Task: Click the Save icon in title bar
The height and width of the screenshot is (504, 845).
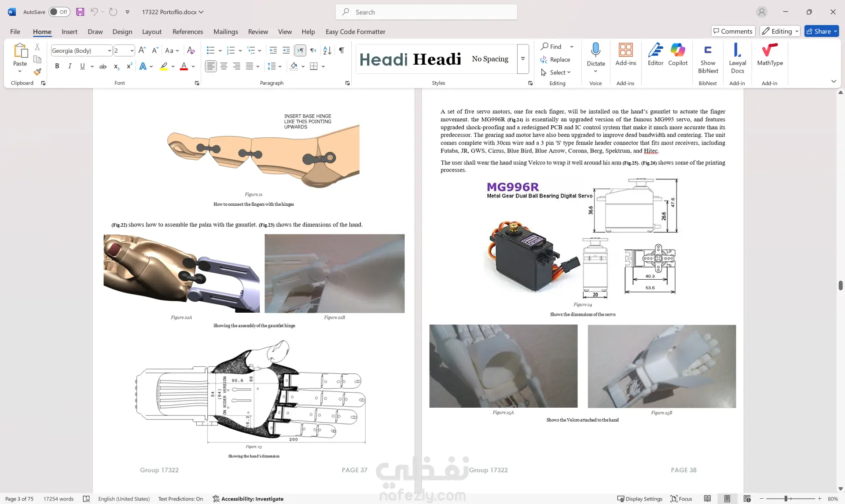Action: [80, 12]
